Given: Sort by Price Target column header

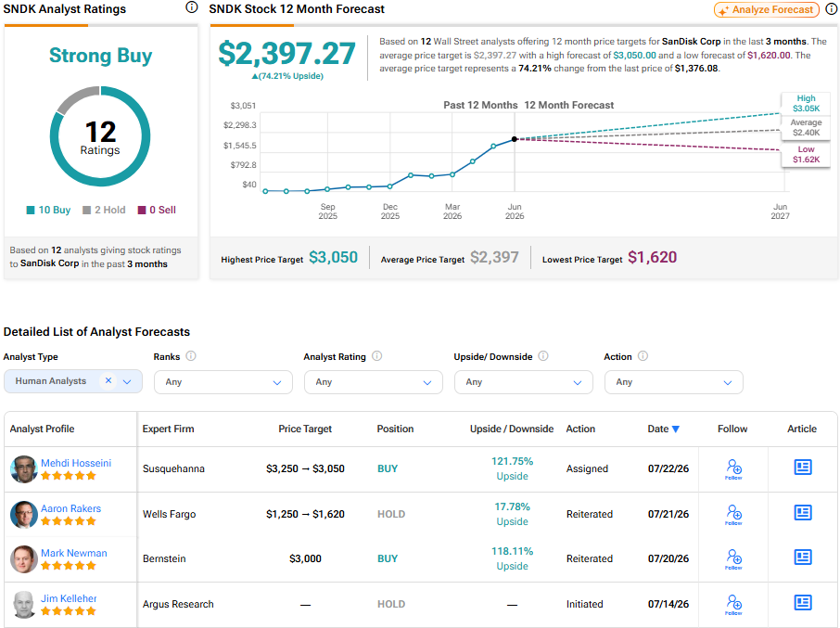Looking at the screenshot, I should (305, 429).
